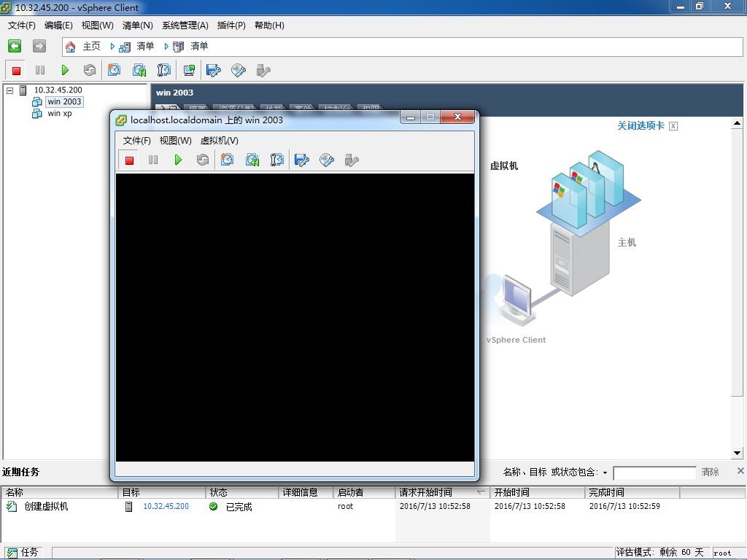
Task: Launch VM console from main toolbar
Action: click(x=189, y=71)
